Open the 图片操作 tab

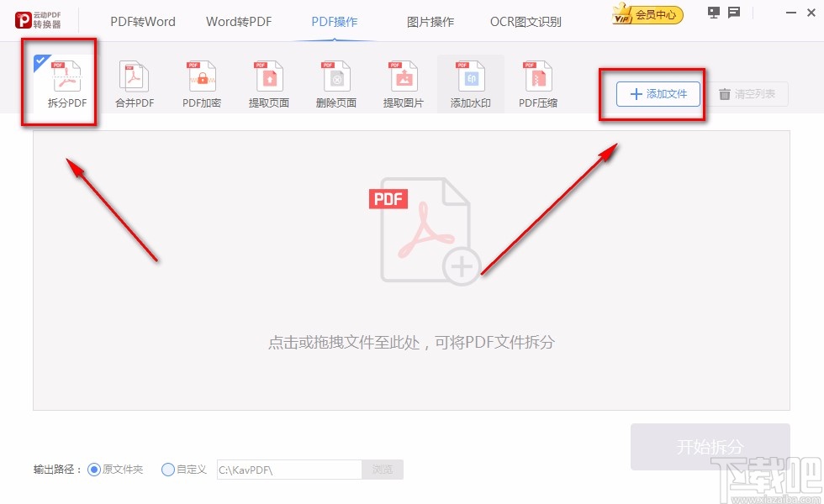tap(430, 22)
